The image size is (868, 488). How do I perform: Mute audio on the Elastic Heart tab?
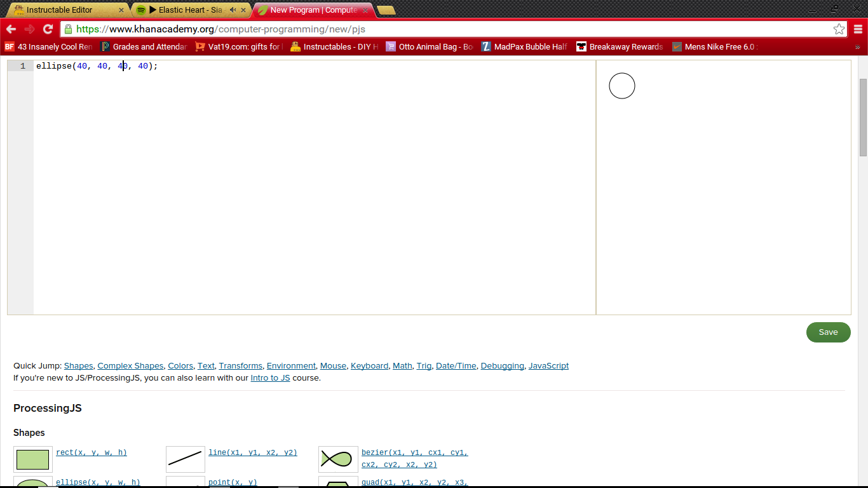tap(234, 10)
